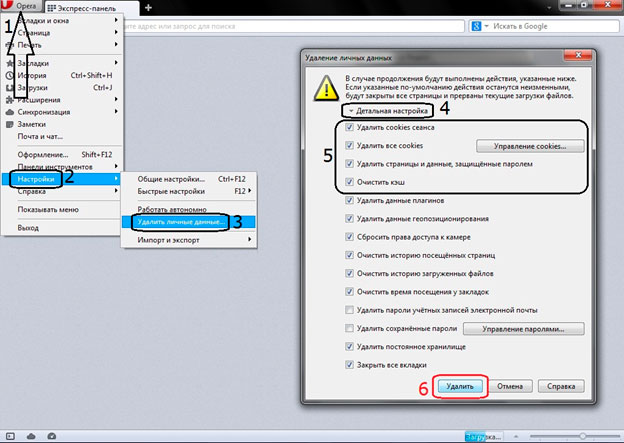Open Общие настройки from the submenu

(164, 177)
